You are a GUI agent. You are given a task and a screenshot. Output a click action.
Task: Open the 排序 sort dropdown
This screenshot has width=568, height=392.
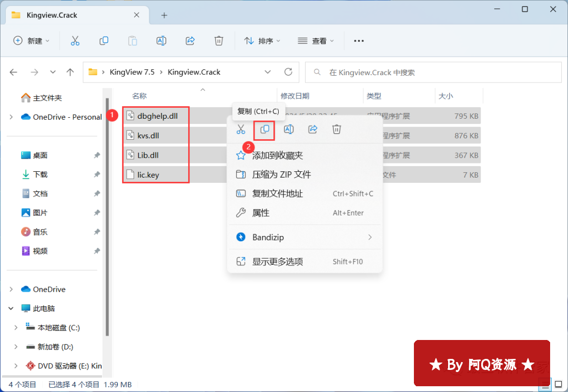click(x=262, y=41)
